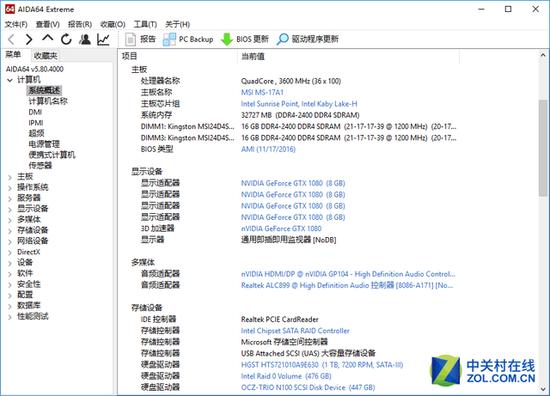Click the vertical scrollbar thumb
Image resolution: width=550 pixels, height=396 pixels.
(543, 148)
